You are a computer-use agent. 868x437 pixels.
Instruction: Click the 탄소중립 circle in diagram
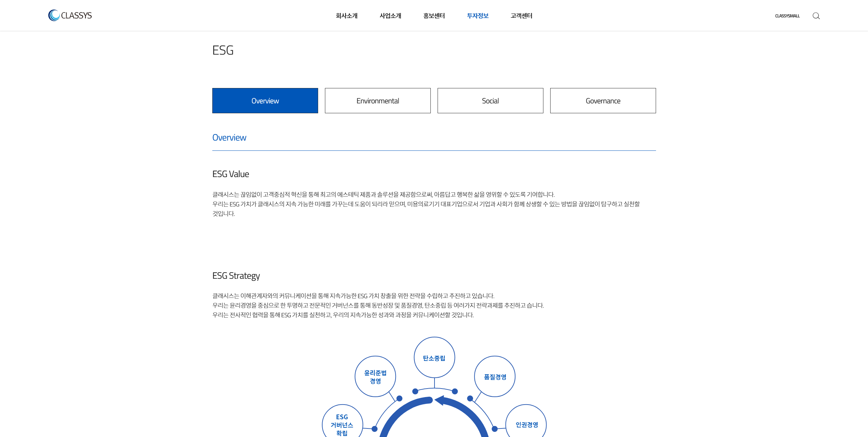[x=434, y=358]
